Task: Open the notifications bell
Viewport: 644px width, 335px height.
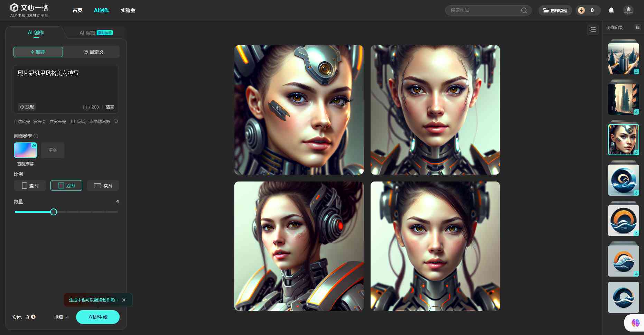Action: tap(611, 10)
